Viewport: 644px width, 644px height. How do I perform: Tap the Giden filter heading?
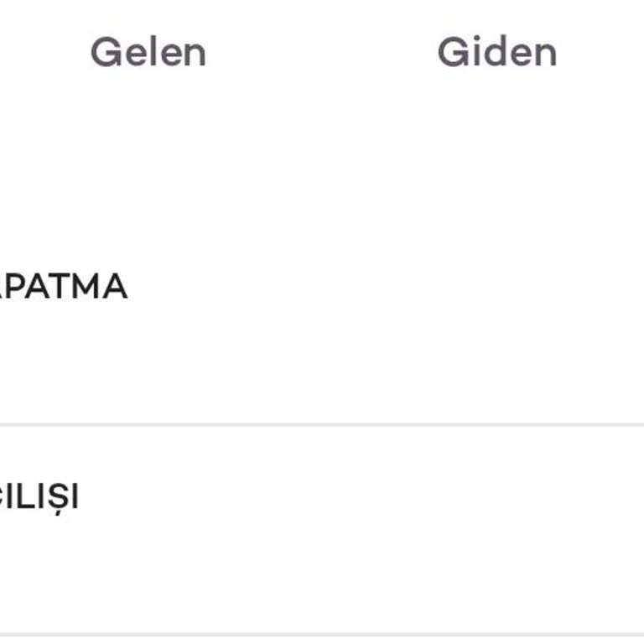(x=496, y=52)
